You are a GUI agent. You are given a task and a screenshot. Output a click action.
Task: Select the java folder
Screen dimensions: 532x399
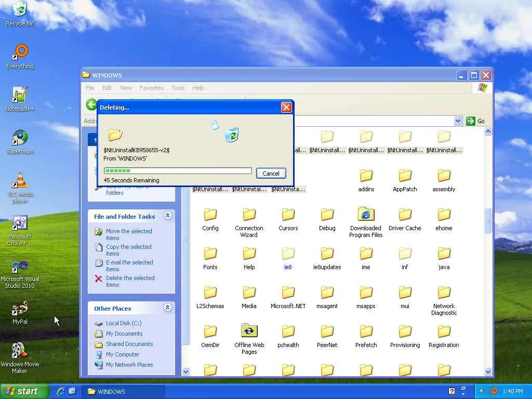pyautogui.click(x=444, y=258)
